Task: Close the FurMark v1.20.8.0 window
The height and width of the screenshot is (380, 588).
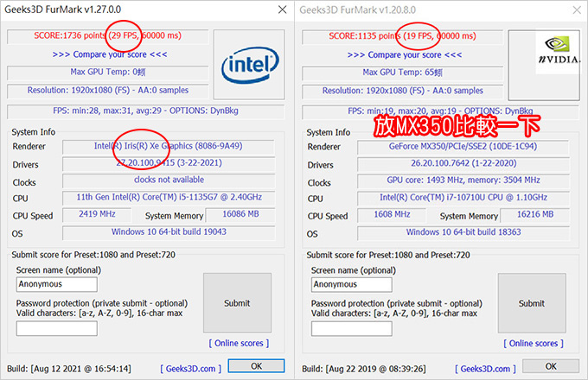Action: pos(577,9)
